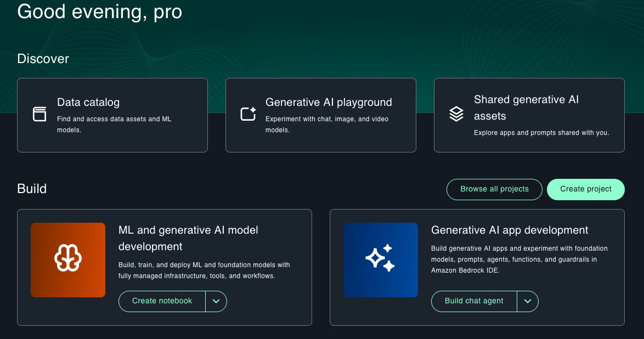Screen dimensions: 644x339
Task: Click the text "Explore apps and prompts shared with you."
Action: 541,133
